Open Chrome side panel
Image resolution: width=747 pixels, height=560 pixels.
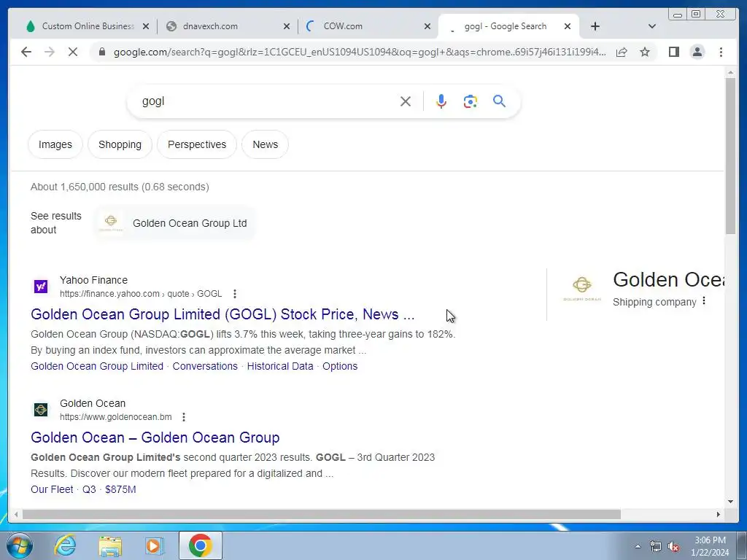pos(673,52)
